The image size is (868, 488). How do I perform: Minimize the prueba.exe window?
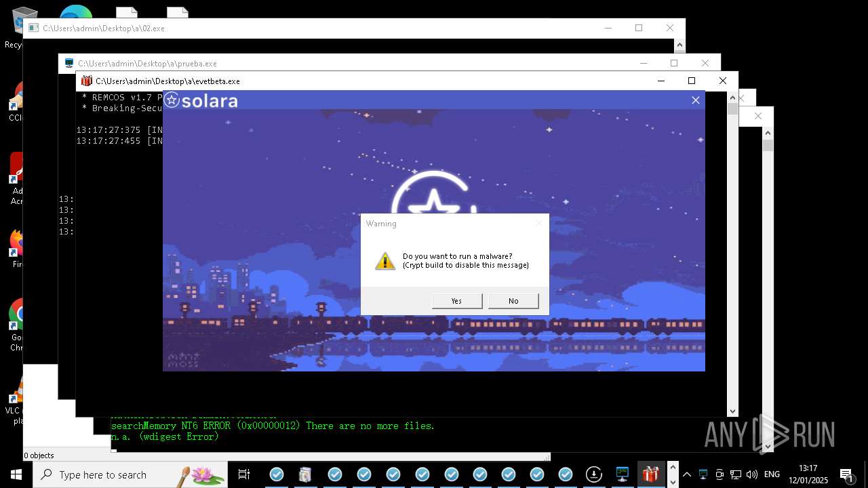644,63
